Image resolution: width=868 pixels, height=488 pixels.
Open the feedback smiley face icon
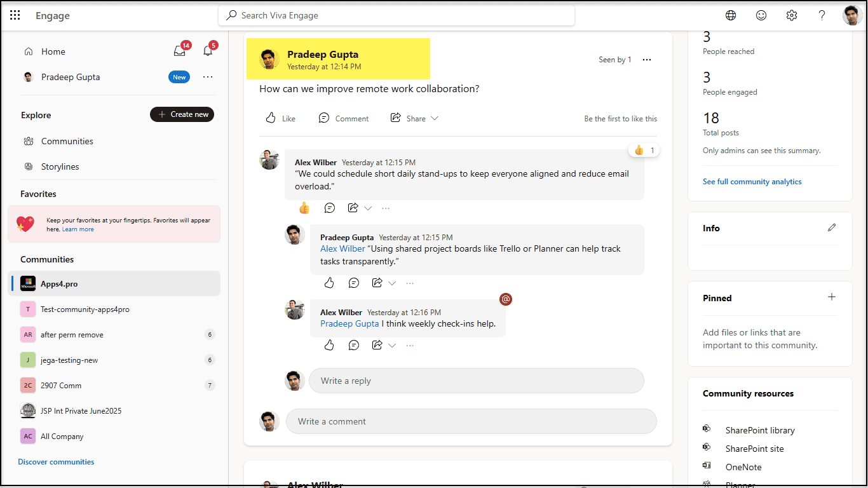click(x=761, y=15)
